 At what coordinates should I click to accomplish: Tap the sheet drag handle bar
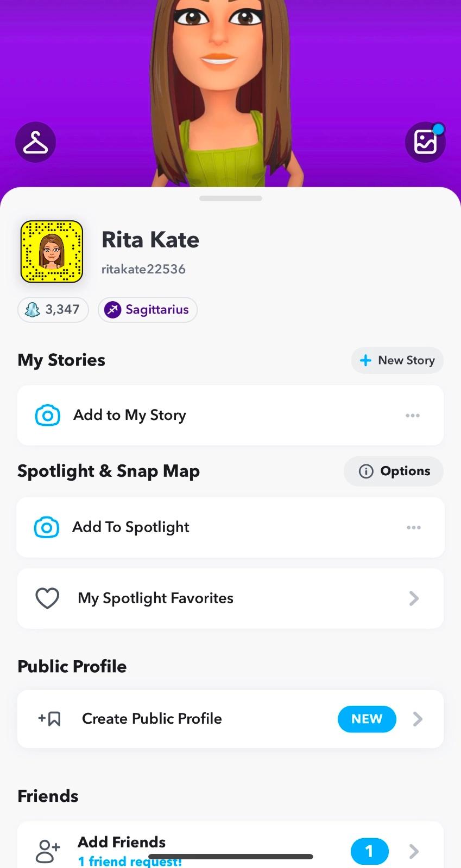click(x=230, y=199)
